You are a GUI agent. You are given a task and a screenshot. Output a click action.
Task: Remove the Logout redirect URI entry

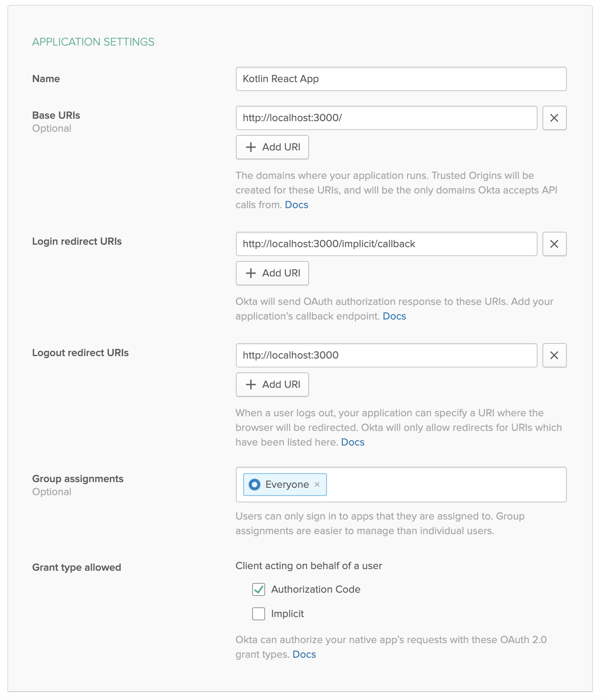pos(554,355)
